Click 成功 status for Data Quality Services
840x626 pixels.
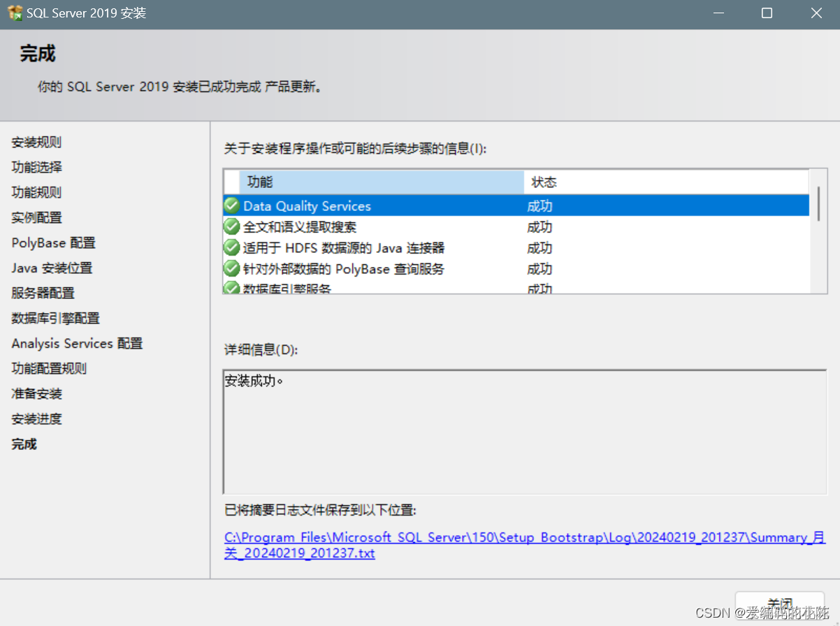[540, 206]
